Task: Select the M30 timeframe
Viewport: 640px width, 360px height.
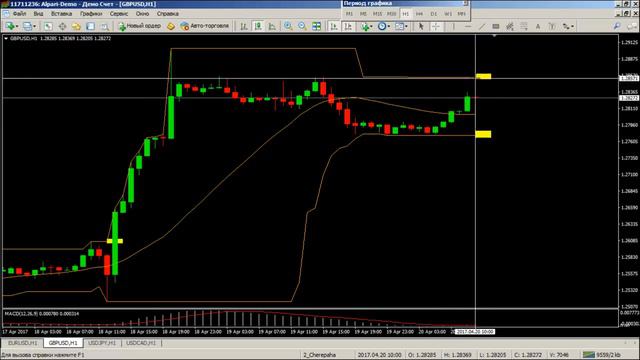Action: click(x=391, y=14)
